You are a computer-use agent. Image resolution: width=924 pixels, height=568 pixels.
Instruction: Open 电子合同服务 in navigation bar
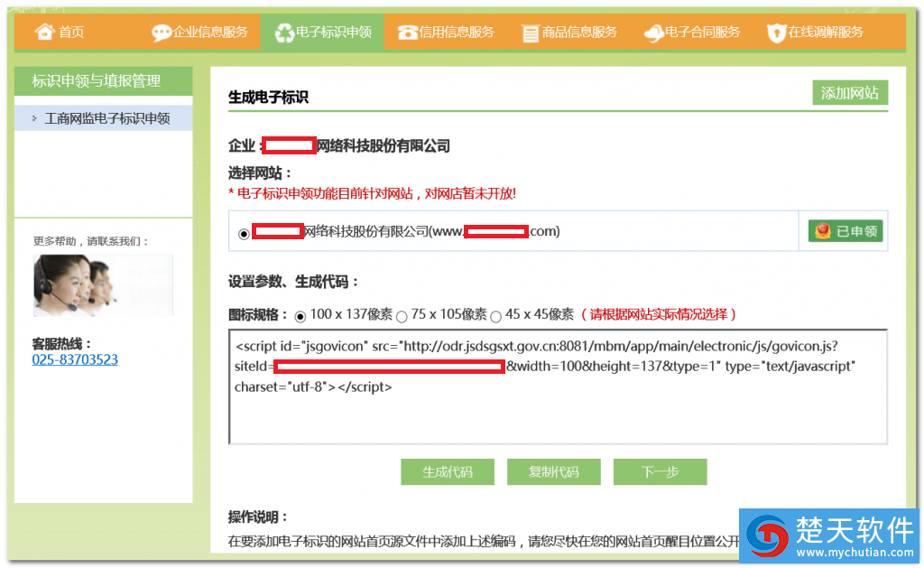coord(702,32)
